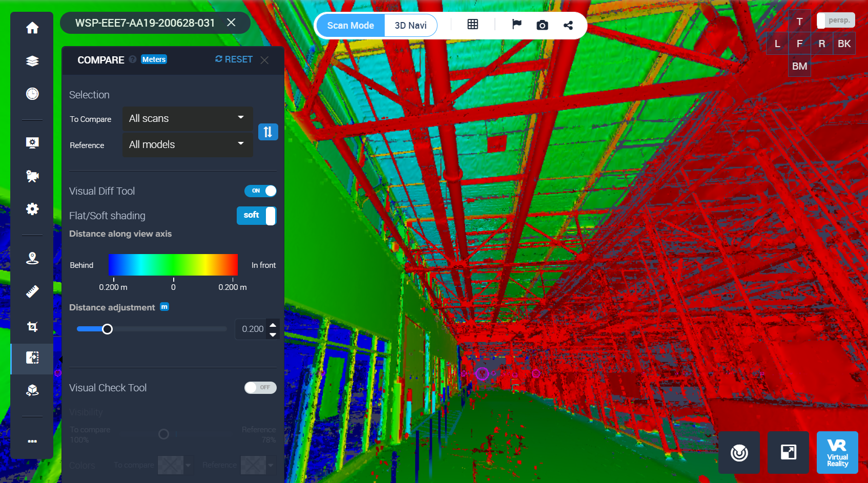Enable the Visual Check Tool switch
The width and height of the screenshot is (868, 483).
click(260, 388)
